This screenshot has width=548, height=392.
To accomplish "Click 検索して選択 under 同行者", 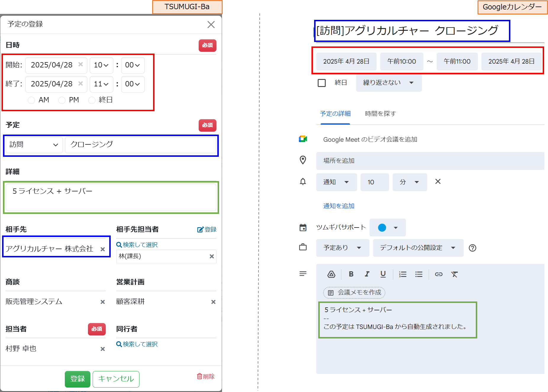I will (137, 344).
